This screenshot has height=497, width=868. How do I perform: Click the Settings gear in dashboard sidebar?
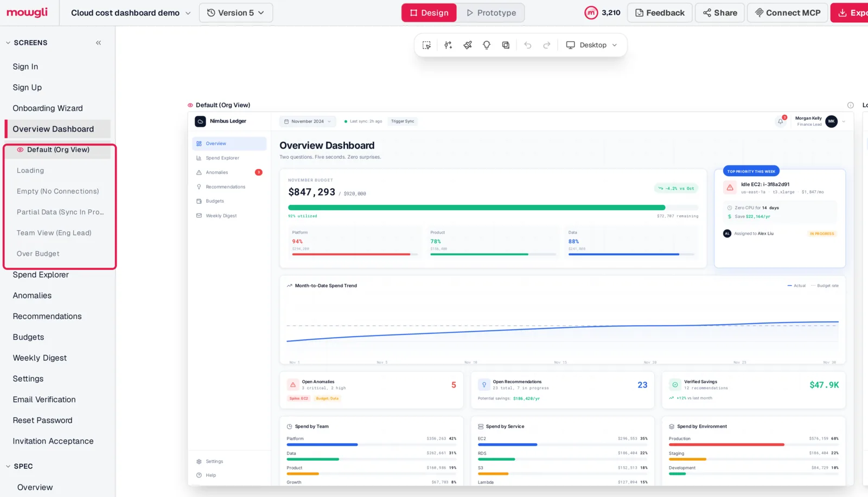point(199,462)
